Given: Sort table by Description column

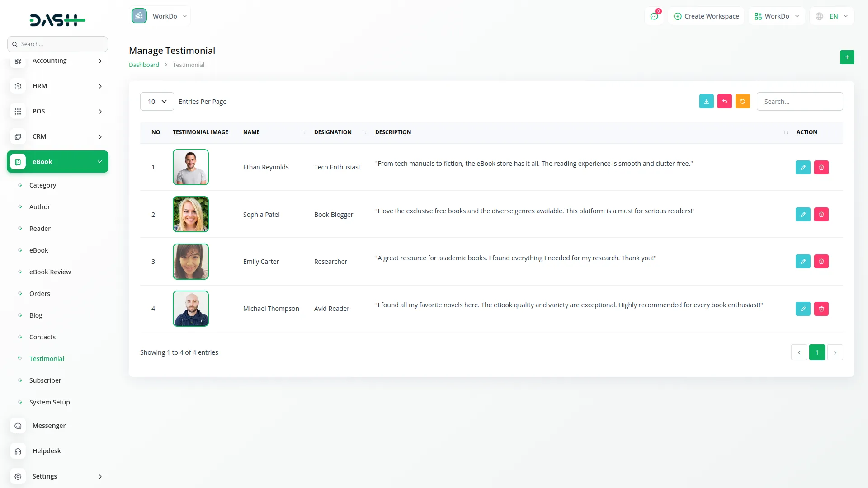Looking at the screenshot, I should point(785,132).
